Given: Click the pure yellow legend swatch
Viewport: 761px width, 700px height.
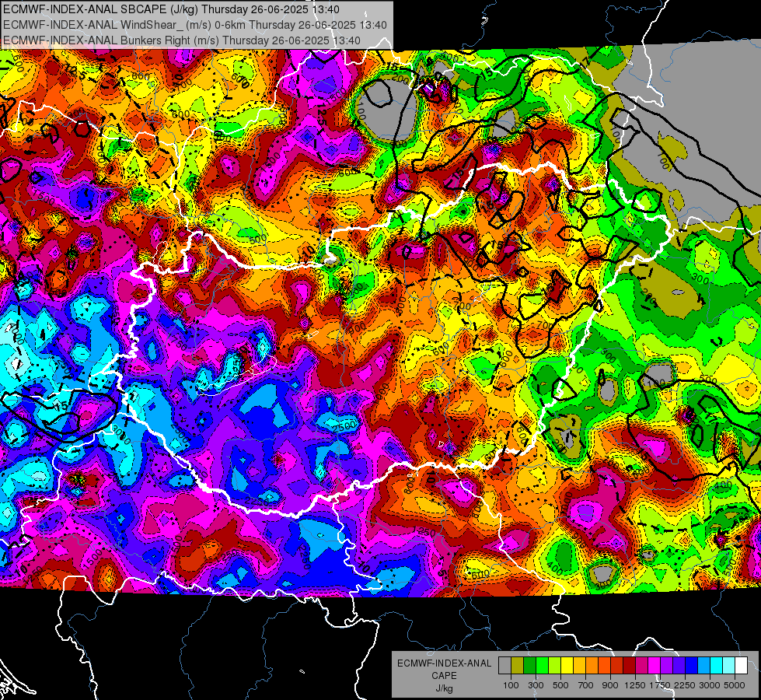Looking at the screenshot, I should coord(567,665).
